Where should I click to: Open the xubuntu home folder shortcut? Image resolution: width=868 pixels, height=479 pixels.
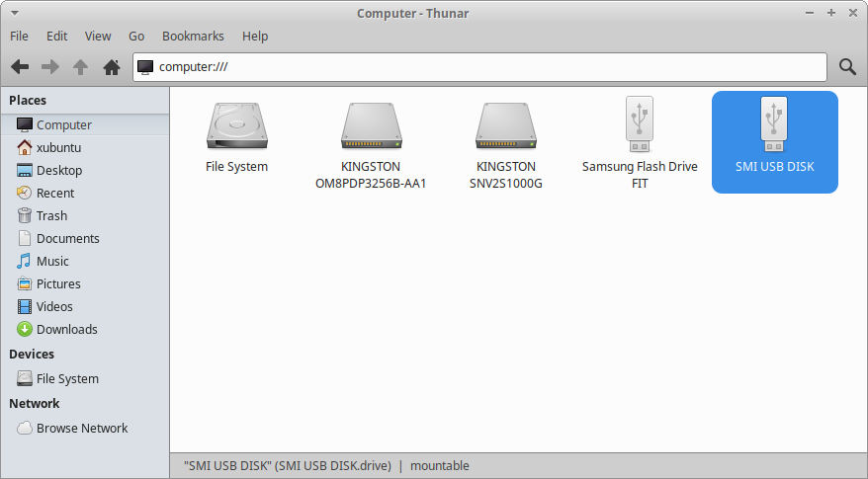point(58,147)
